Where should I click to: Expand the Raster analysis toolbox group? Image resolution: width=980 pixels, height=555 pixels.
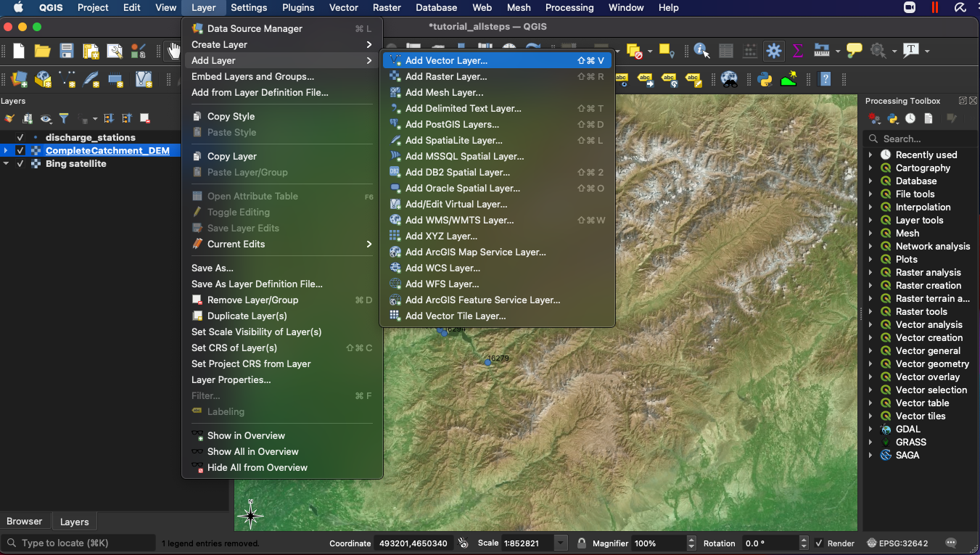[870, 272]
